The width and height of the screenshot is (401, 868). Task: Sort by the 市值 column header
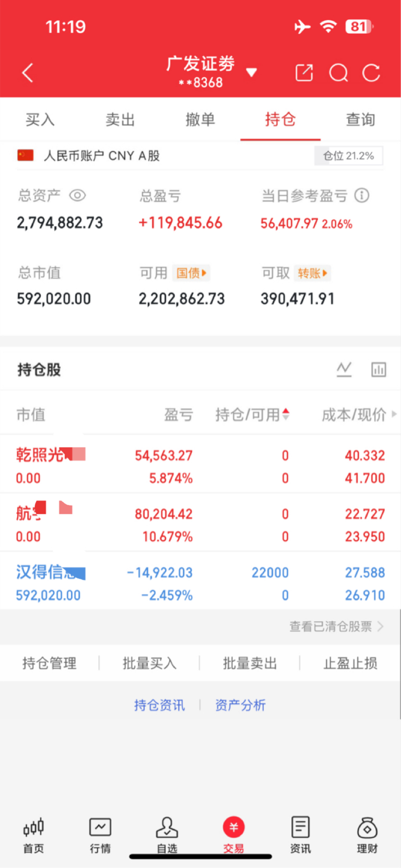point(31,415)
